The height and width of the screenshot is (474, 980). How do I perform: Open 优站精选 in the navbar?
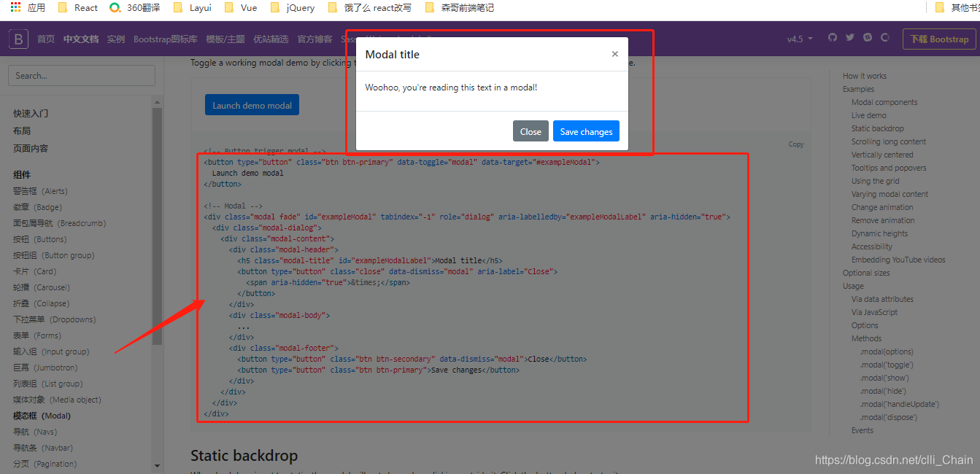pyautogui.click(x=271, y=39)
